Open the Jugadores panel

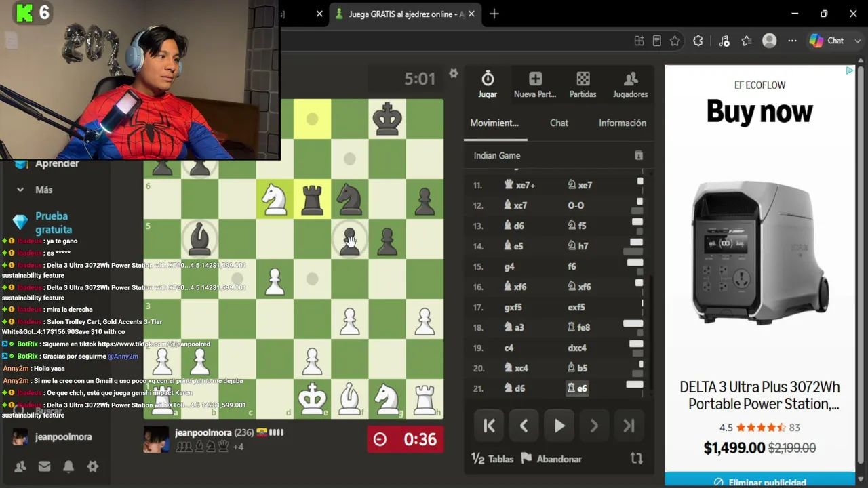631,85
